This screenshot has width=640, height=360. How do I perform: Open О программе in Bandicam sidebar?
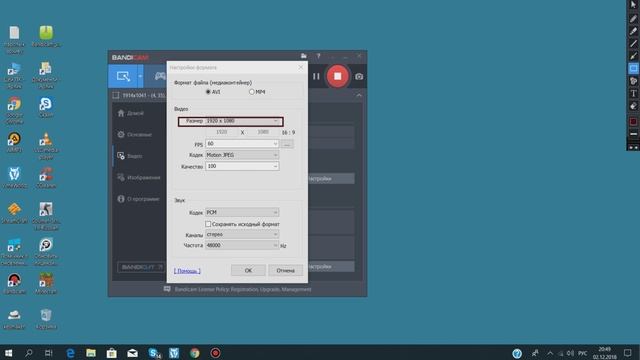point(138,199)
